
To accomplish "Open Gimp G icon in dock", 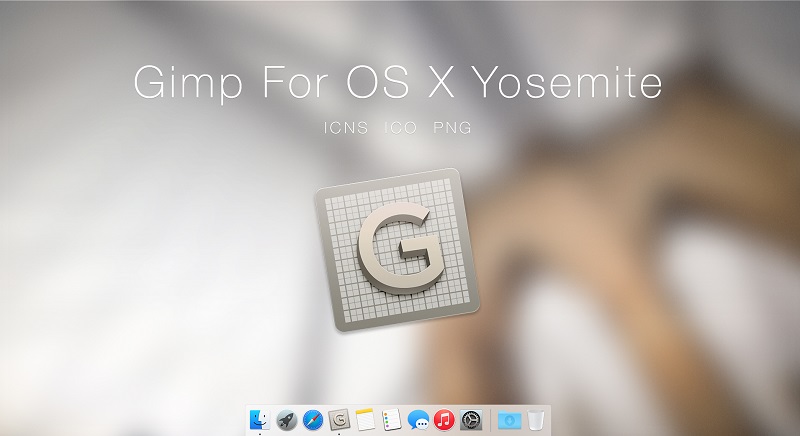I will click(339, 420).
